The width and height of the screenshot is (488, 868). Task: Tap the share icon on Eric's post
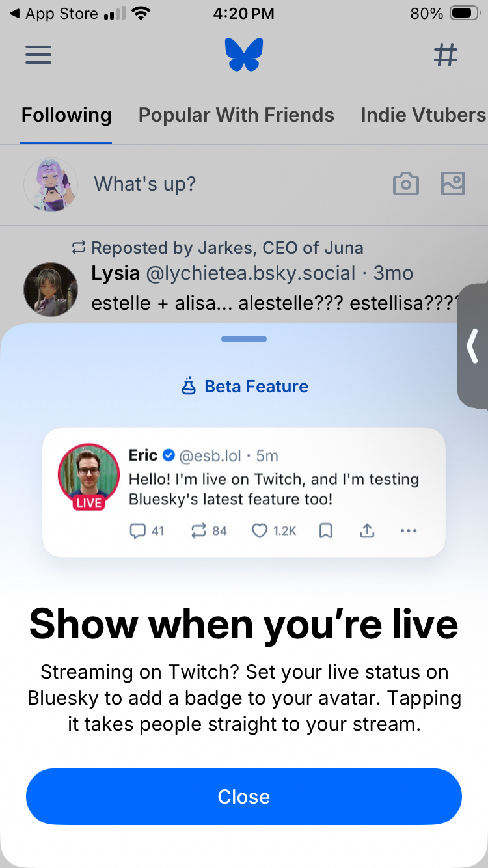[x=368, y=531]
